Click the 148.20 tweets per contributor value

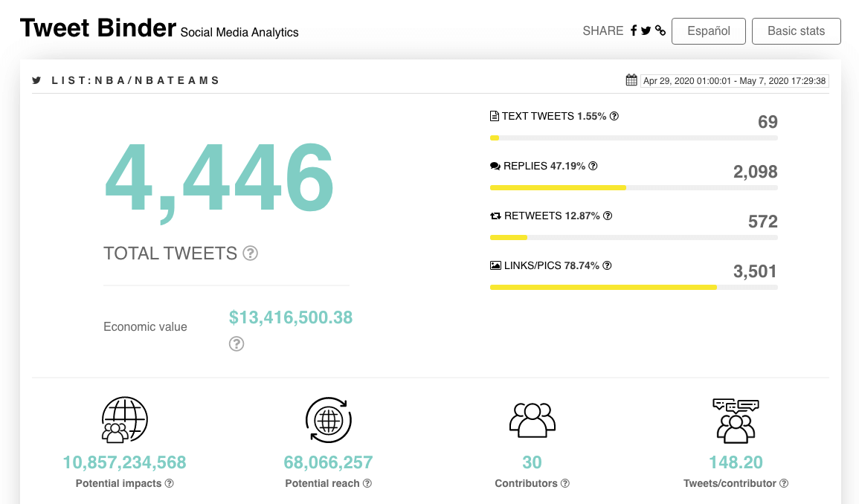736,462
